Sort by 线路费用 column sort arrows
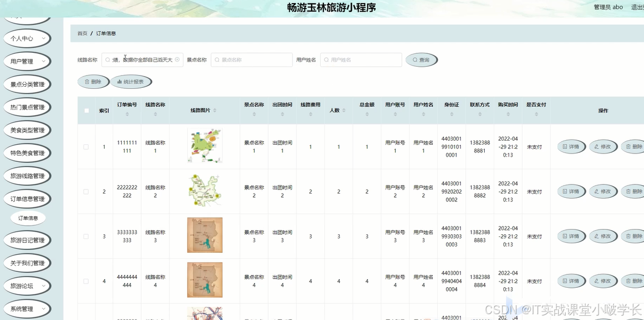This screenshot has height=320, width=644. pyautogui.click(x=310, y=114)
